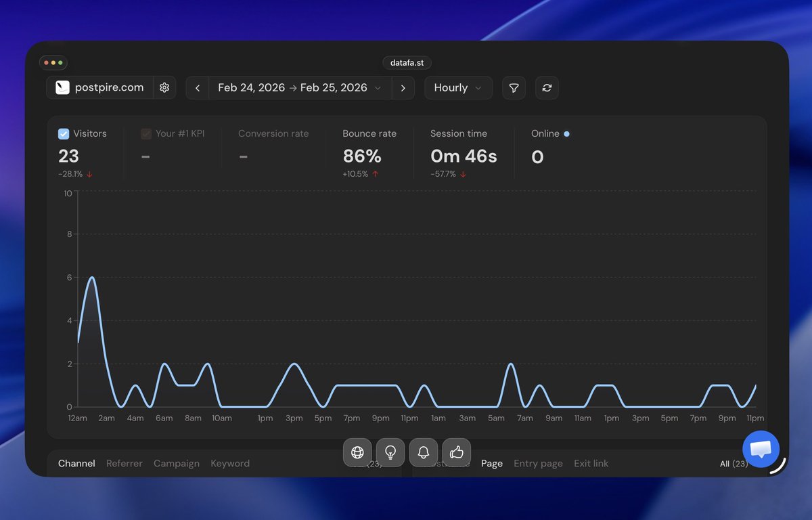The image size is (812, 520).
Task: Click the thumbs-up feedback icon
Action: click(x=457, y=452)
